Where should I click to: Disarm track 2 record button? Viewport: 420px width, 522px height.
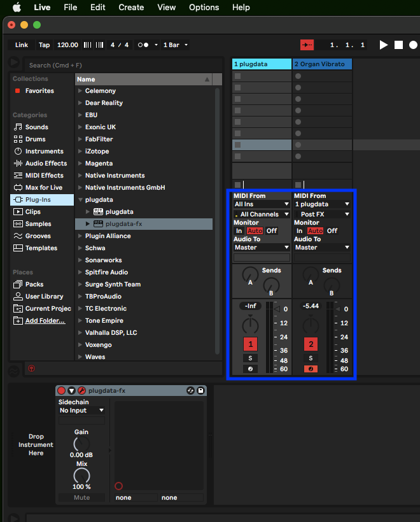311,369
